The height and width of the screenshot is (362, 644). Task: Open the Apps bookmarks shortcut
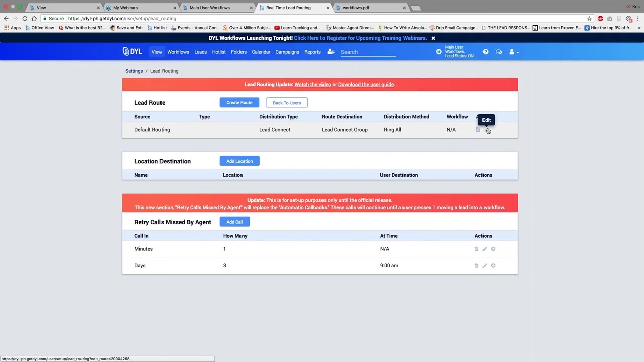pyautogui.click(x=12, y=28)
